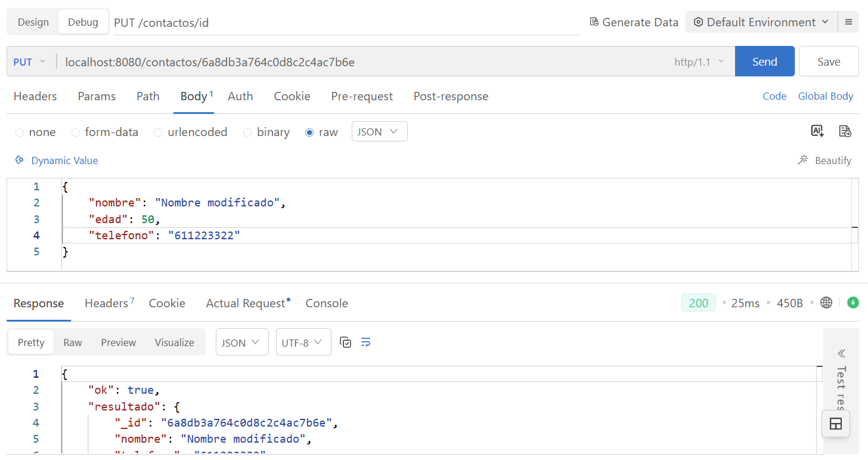Click the Beautify button

click(825, 160)
